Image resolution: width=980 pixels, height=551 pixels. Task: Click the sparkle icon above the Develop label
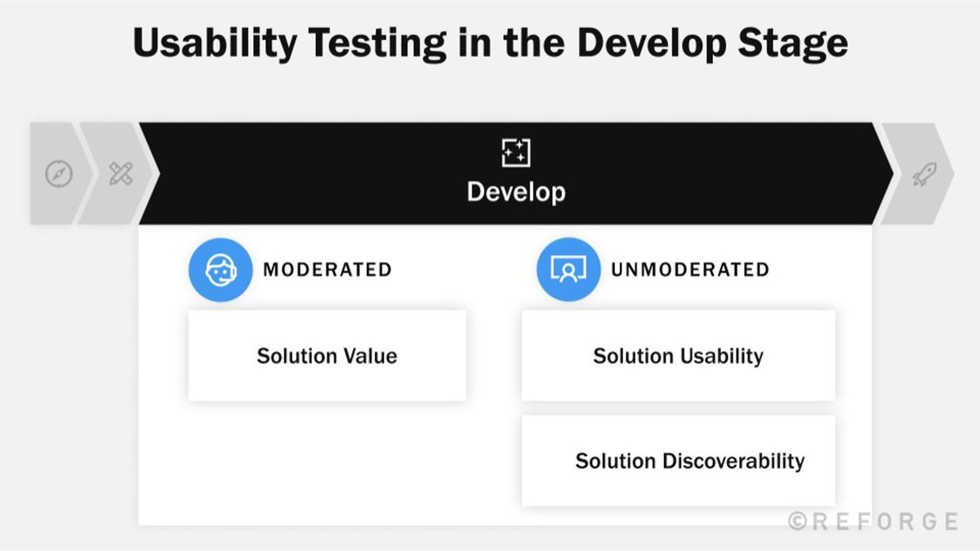(x=515, y=153)
